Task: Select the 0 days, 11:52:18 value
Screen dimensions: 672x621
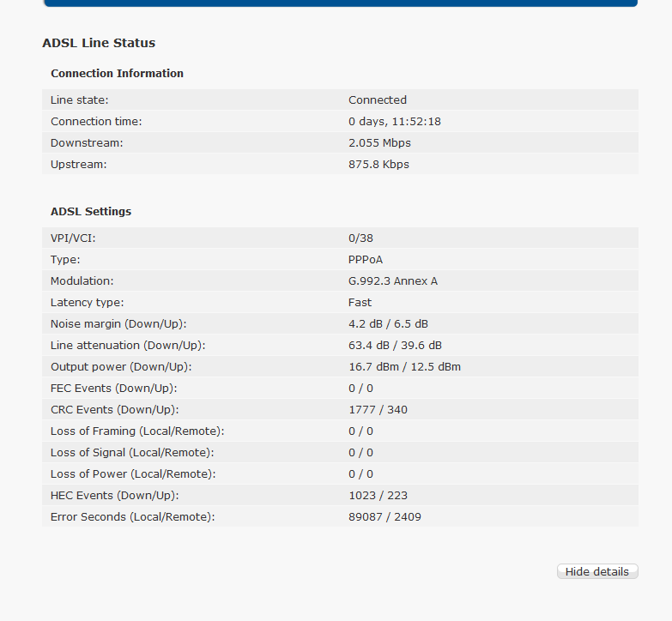Action: [x=394, y=121]
